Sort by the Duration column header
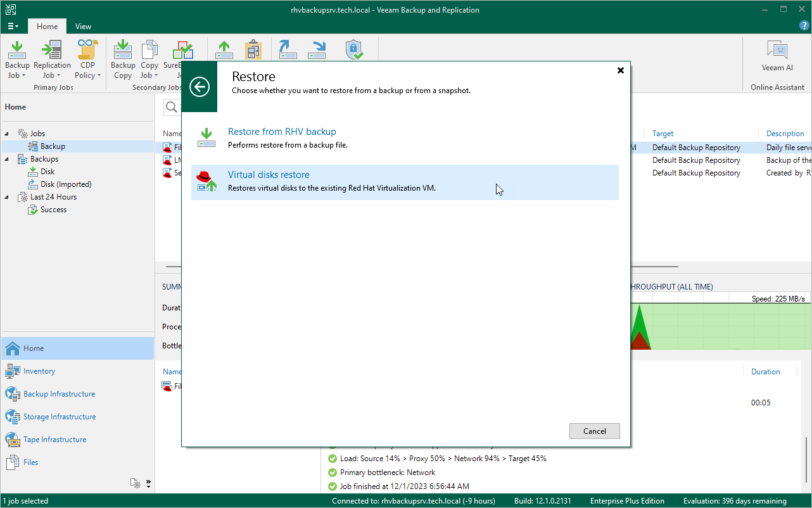The width and height of the screenshot is (812, 508). (765, 372)
